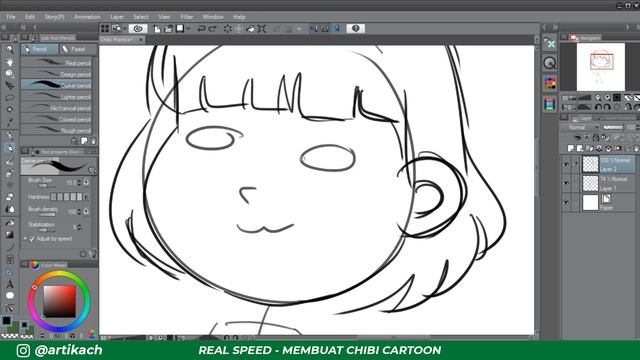This screenshot has height=360, width=640.
Task: Choose the Rough pencil sub tool
Action: coord(56,130)
